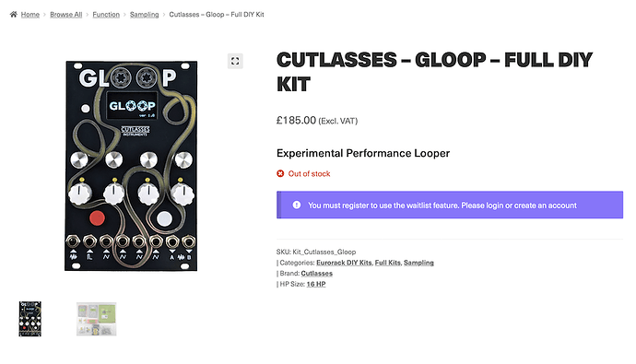This screenshot has width=636, height=364.
Task: Open Eurorack DIY Kits category
Action: tap(344, 263)
